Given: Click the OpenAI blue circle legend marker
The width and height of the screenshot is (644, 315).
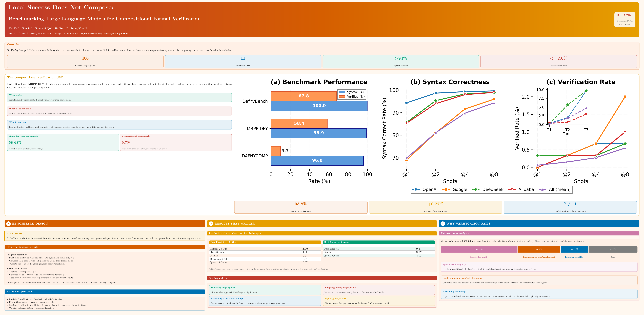Looking at the screenshot, I should pyautogui.click(x=416, y=190).
